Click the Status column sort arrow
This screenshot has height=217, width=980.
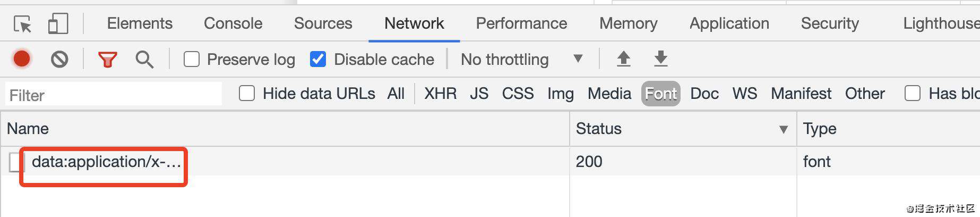[784, 129]
